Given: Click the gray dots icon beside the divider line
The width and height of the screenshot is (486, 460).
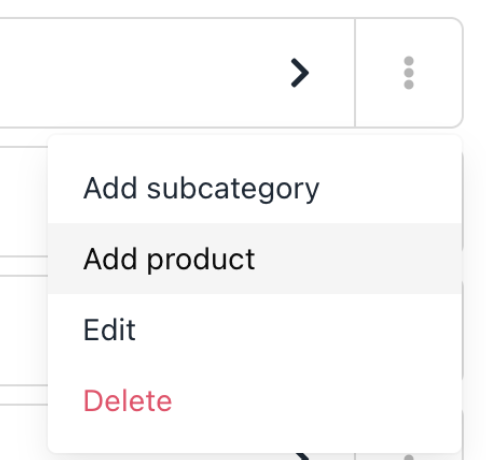Looking at the screenshot, I should pyautogui.click(x=409, y=73).
